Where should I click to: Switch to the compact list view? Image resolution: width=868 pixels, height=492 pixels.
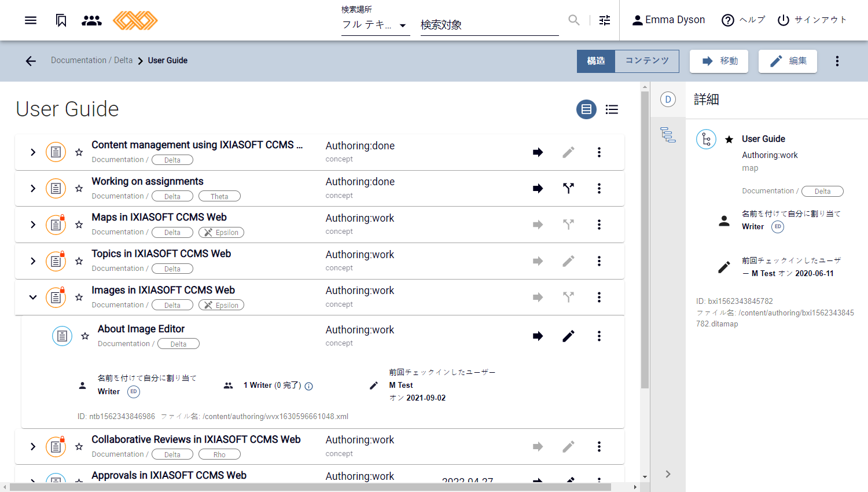pos(612,109)
